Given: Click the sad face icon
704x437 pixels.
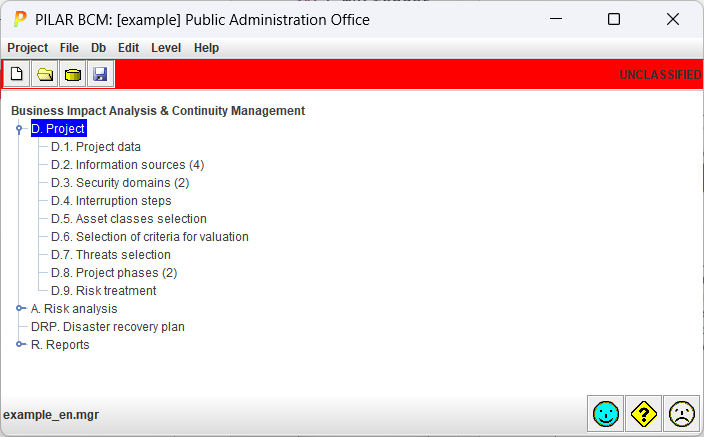Looking at the screenshot, I should coord(682,414).
